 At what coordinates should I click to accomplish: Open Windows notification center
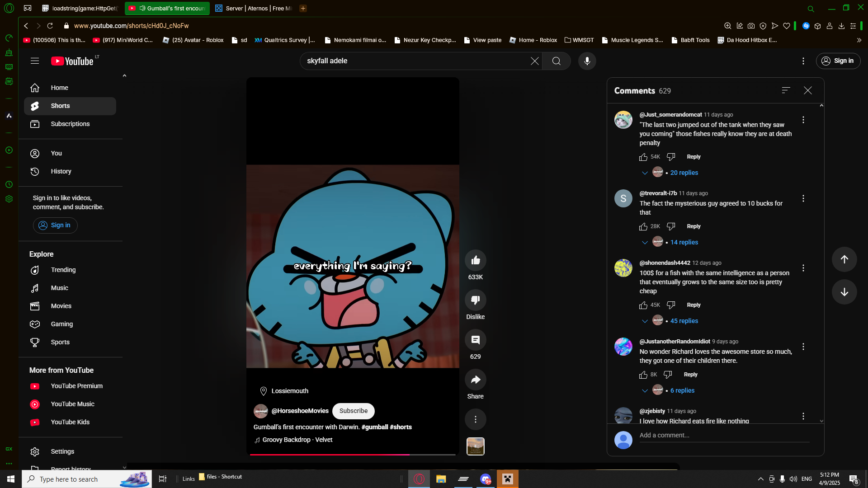[x=854, y=479]
